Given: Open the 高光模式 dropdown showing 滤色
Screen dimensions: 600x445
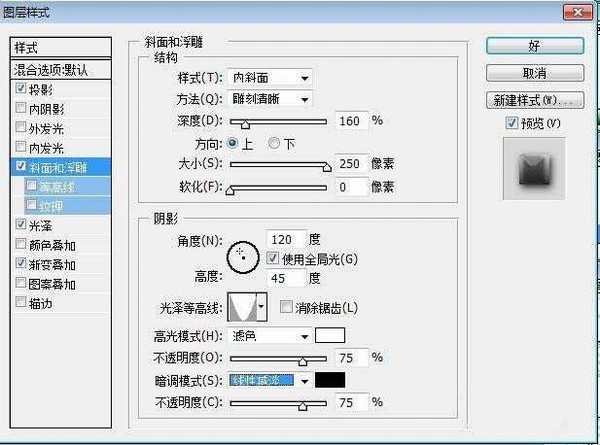Looking at the screenshot, I should click(270, 336).
